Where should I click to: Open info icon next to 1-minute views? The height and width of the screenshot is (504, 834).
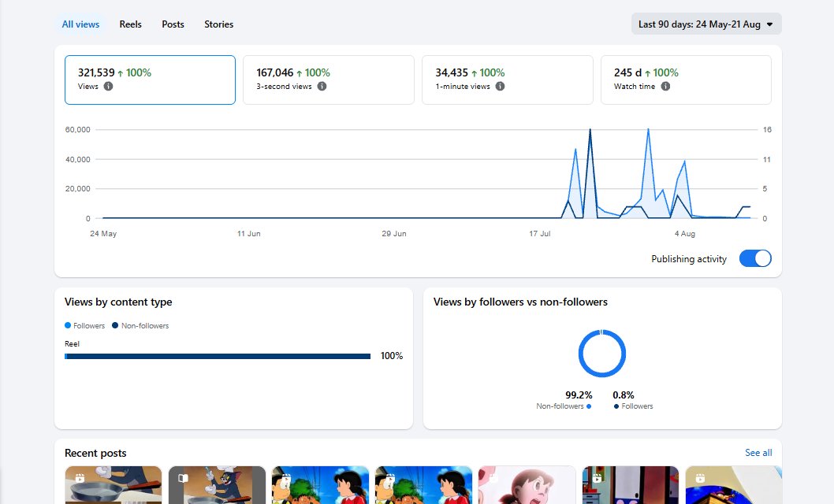[500, 86]
